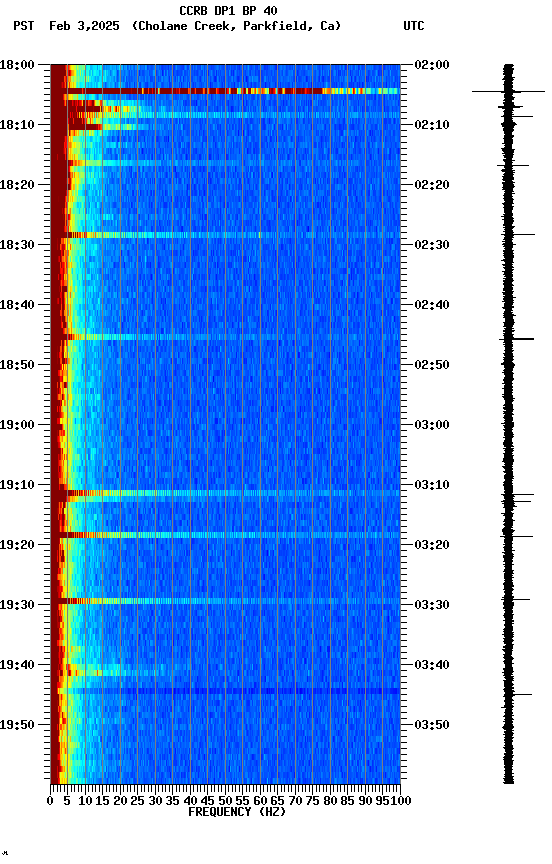This screenshot has width=552, height=864.
Task: Click the seismogram trace spike near 02:28
Action: [518, 235]
